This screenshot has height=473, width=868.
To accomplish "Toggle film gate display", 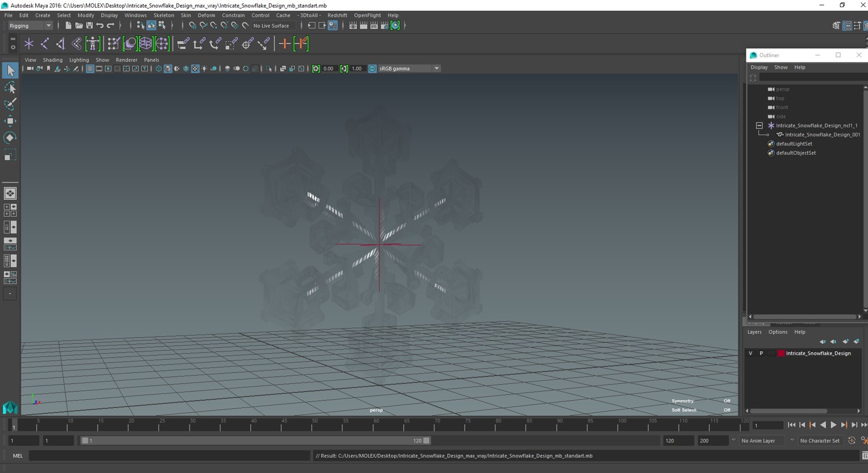I will tap(99, 69).
